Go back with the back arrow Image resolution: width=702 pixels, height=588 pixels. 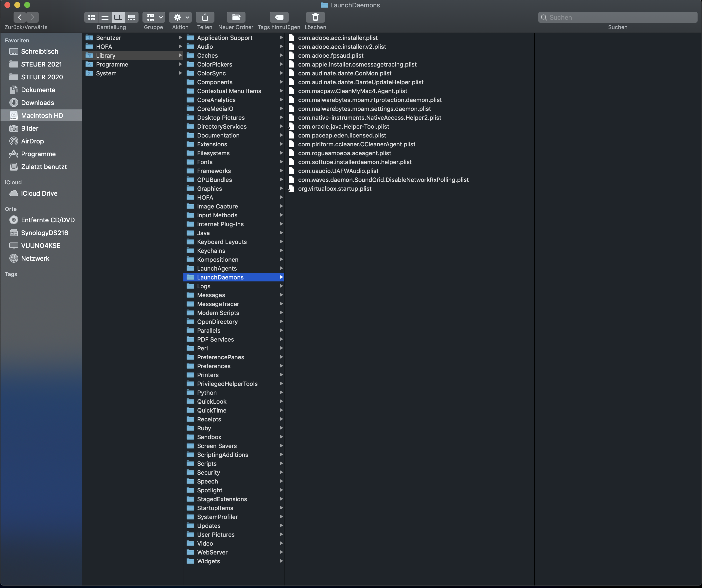(x=20, y=17)
